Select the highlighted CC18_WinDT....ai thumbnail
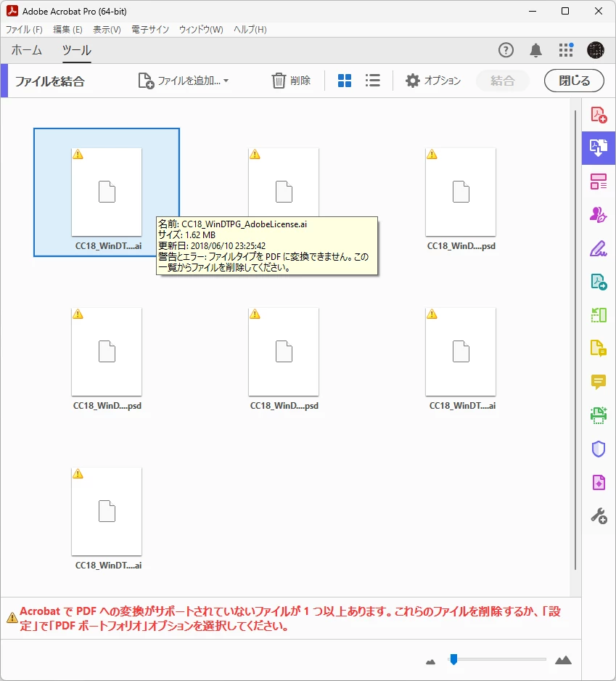 click(107, 192)
